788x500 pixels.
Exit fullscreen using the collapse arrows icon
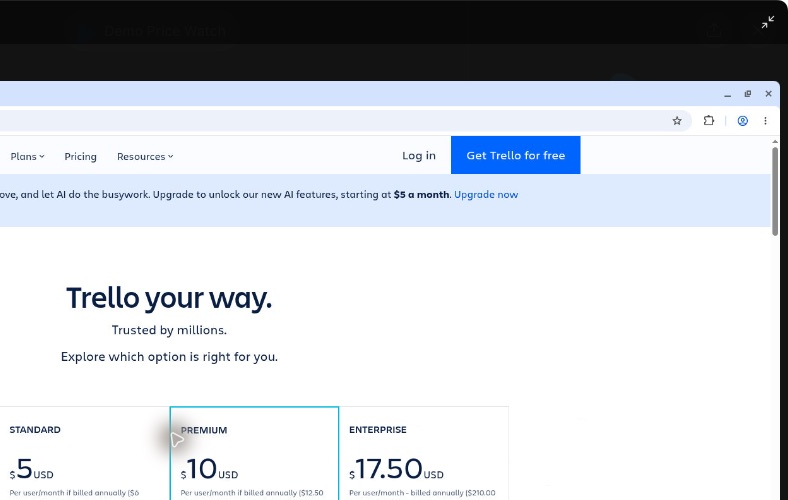coord(767,22)
